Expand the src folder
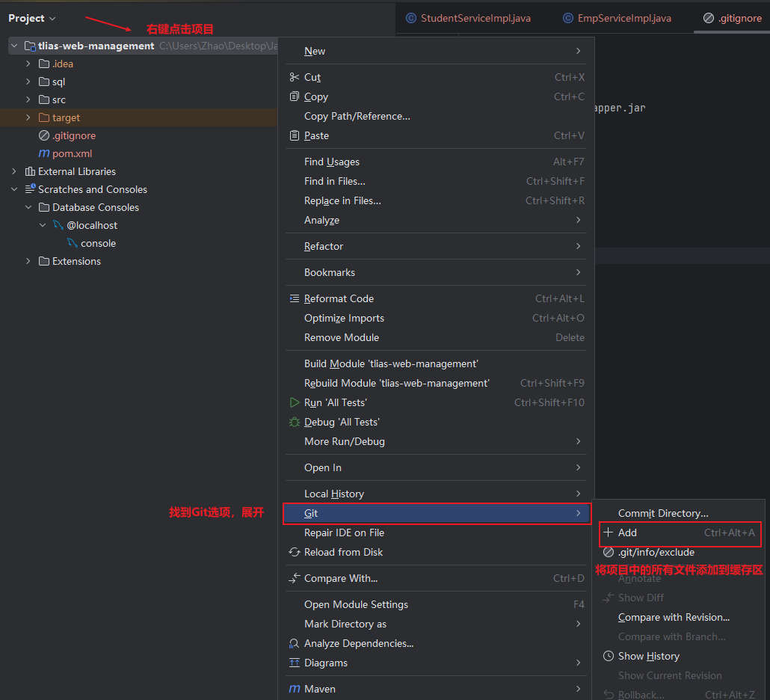This screenshot has width=770, height=700. (28, 99)
